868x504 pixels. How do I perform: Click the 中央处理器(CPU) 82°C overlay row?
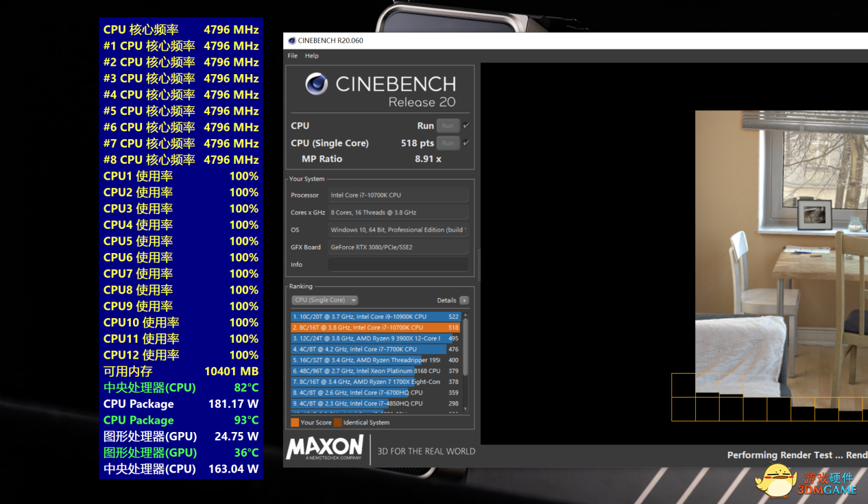pyautogui.click(x=181, y=387)
